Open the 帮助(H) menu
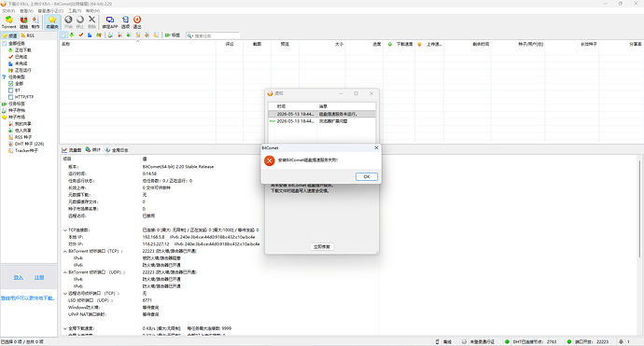The width and height of the screenshot is (644, 346). [92, 10]
